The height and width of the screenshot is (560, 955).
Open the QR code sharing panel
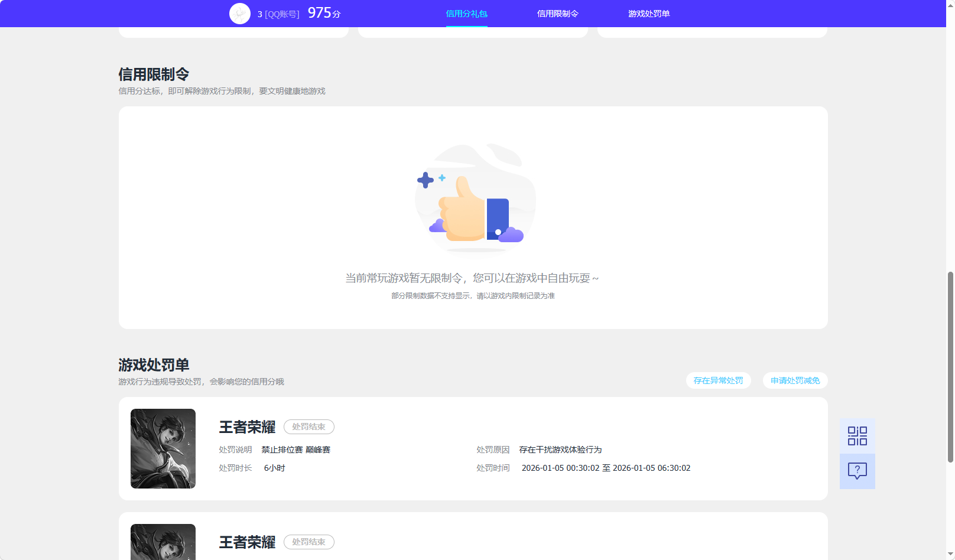857,435
